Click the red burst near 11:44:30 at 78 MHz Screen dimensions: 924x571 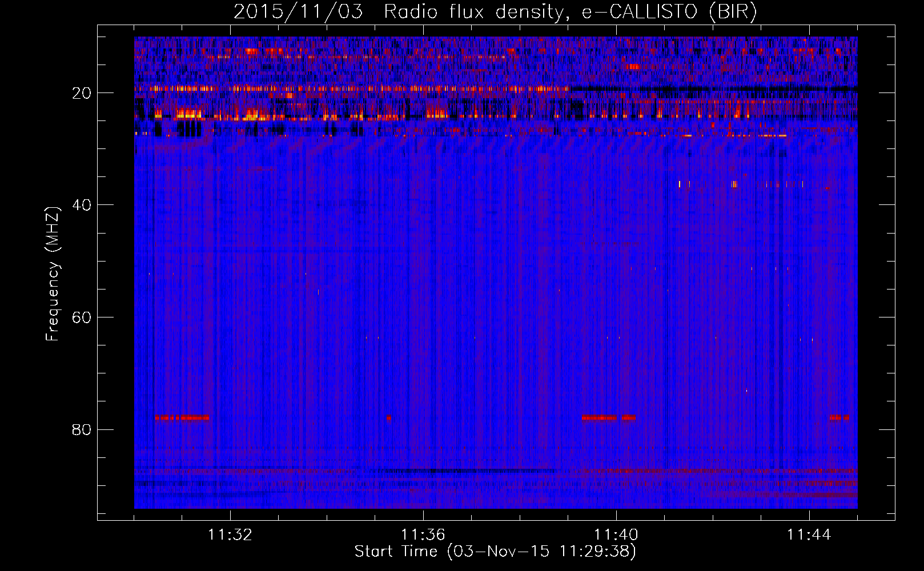click(839, 417)
